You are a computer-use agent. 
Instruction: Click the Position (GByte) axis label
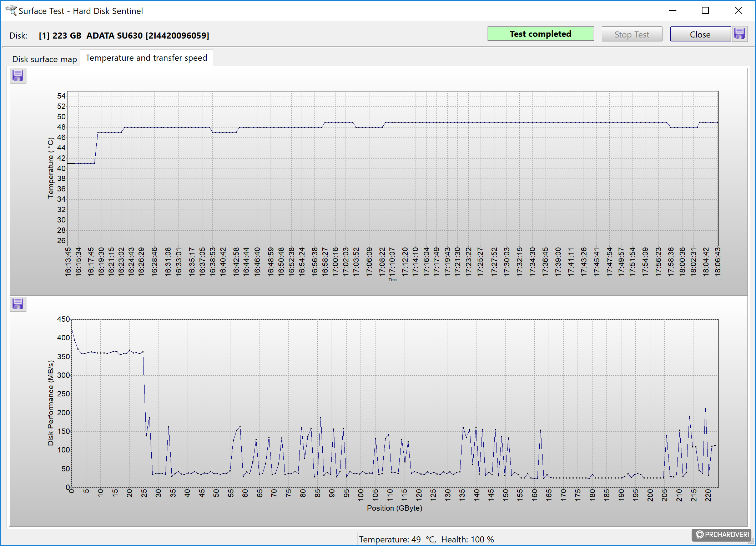[x=394, y=508]
